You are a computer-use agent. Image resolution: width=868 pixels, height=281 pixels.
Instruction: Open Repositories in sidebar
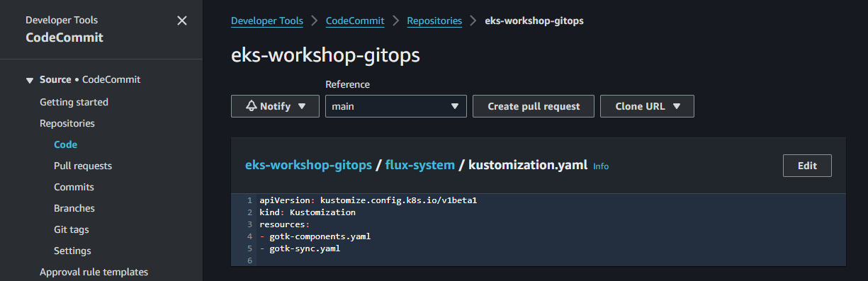click(x=67, y=123)
